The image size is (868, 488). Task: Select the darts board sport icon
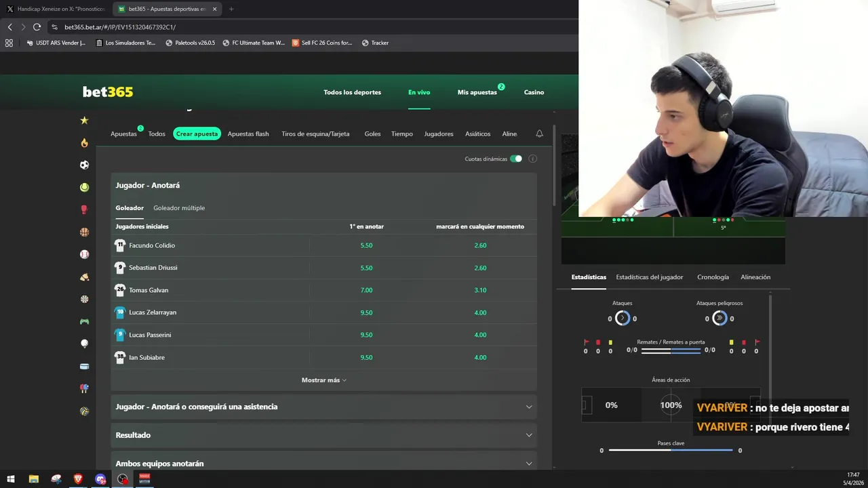tap(84, 299)
